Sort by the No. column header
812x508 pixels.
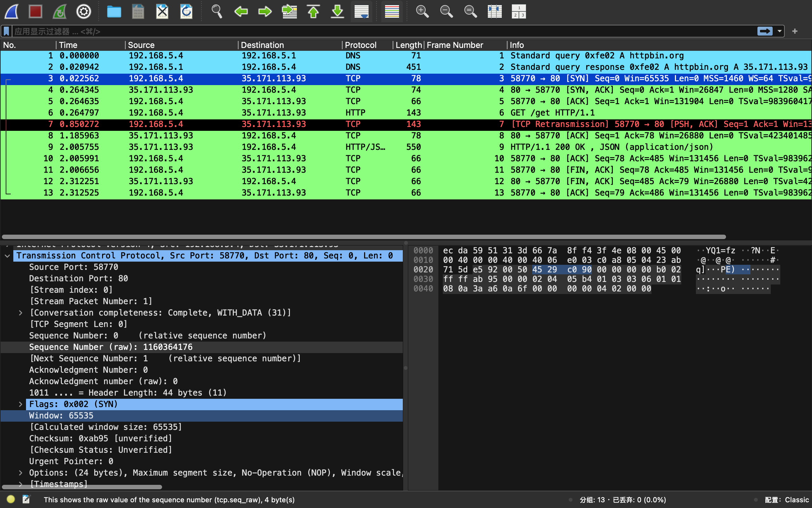point(28,45)
